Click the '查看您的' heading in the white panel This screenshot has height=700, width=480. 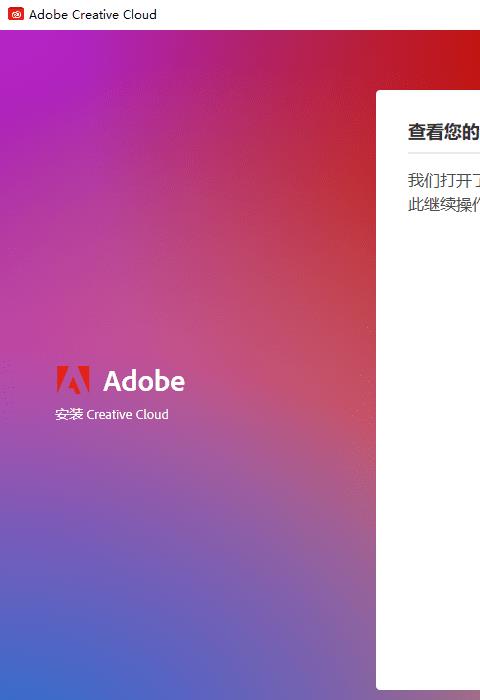pyautogui.click(x=443, y=132)
